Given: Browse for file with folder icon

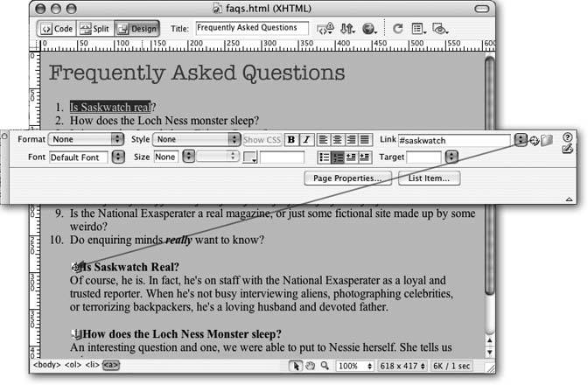Looking at the screenshot, I should (547, 141).
